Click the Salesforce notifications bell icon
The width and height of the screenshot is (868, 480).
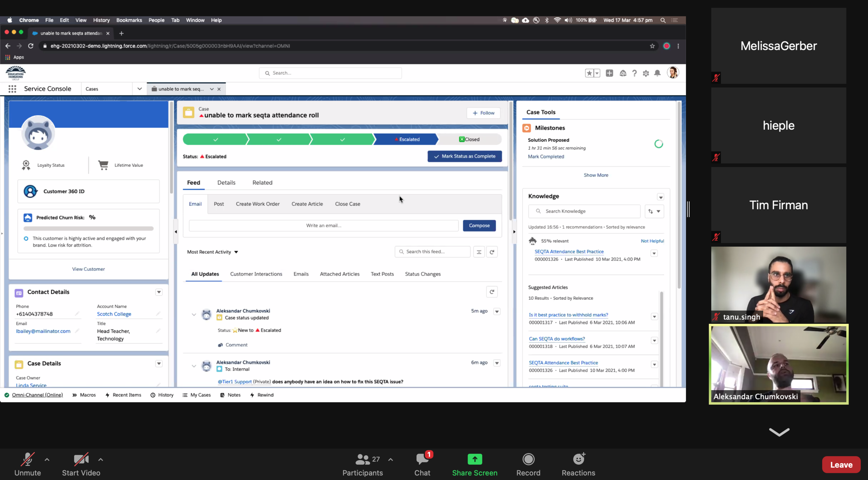click(657, 73)
